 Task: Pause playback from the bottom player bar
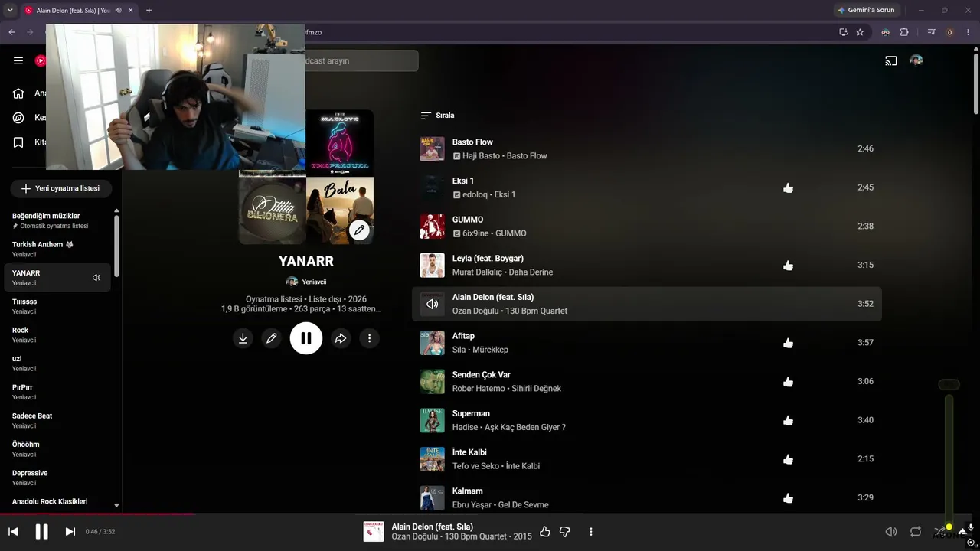(42, 531)
